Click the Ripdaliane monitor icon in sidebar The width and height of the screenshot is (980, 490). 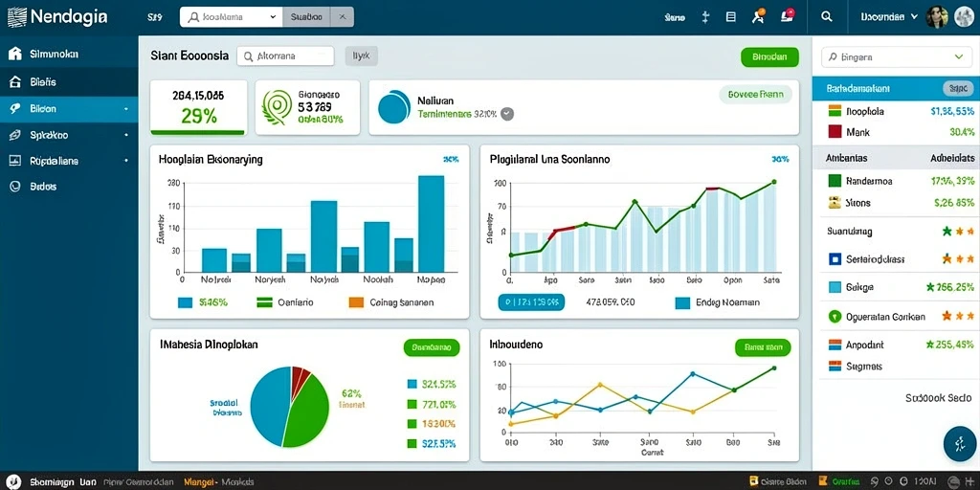(15, 161)
